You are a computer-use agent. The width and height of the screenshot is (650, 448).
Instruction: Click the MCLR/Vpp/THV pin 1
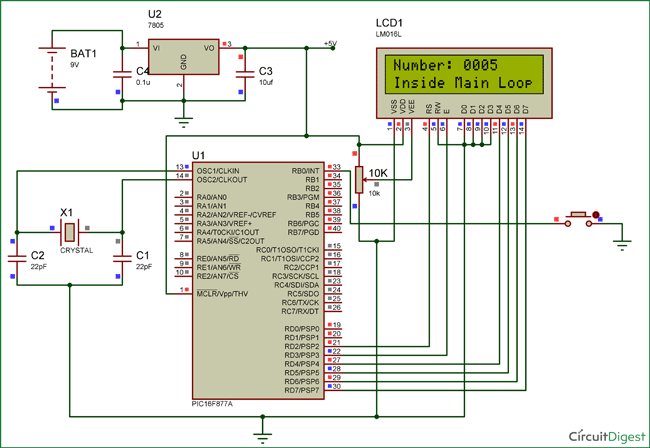point(180,292)
